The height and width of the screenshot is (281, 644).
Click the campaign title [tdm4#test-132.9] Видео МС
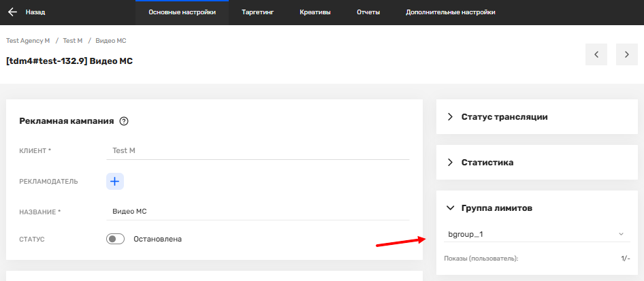[69, 61]
